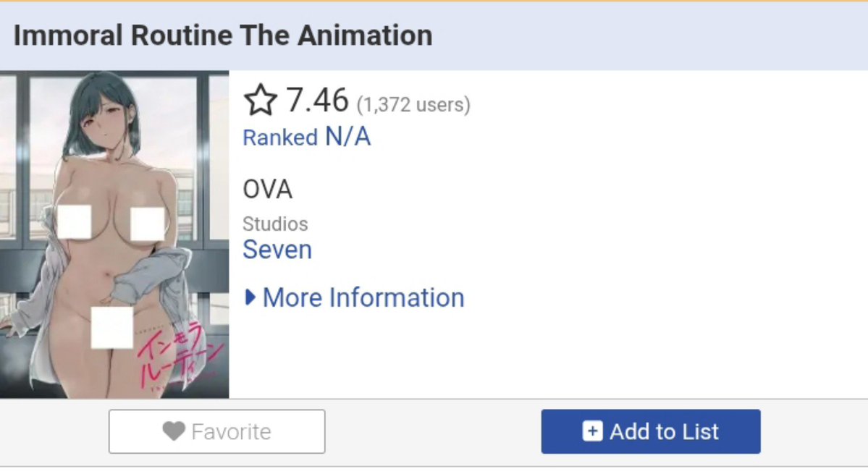
Task: Click the 7.46 score value
Action: coord(317,100)
